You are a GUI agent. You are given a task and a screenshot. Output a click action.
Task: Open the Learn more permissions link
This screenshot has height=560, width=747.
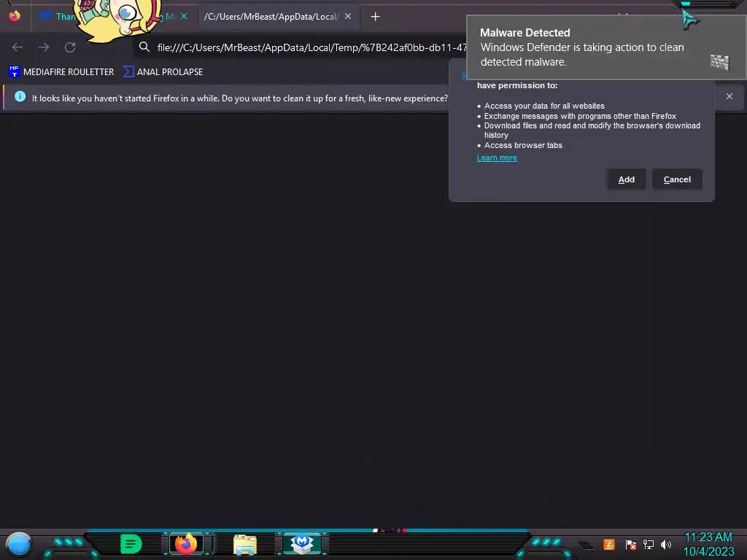point(497,157)
